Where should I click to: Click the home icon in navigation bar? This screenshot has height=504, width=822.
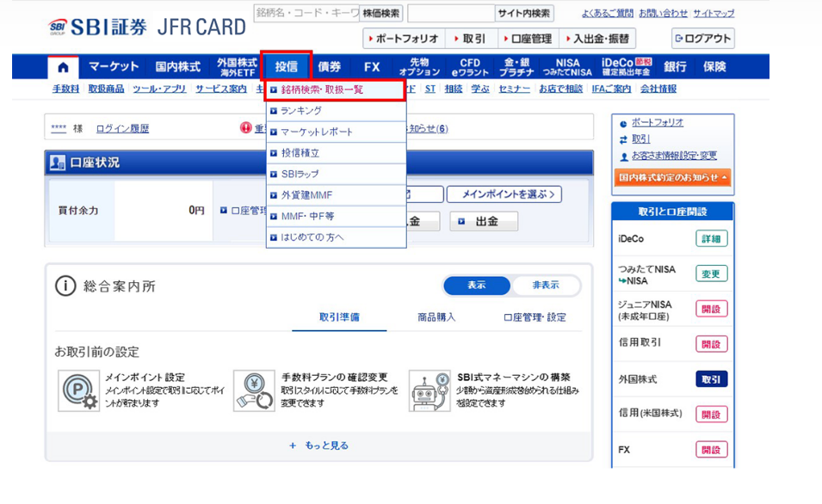coord(63,67)
